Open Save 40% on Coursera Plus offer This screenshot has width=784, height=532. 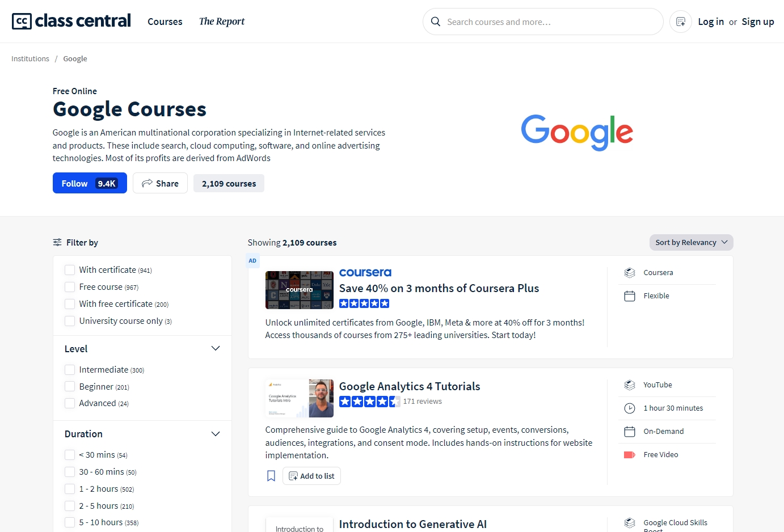pyautogui.click(x=439, y=288)
